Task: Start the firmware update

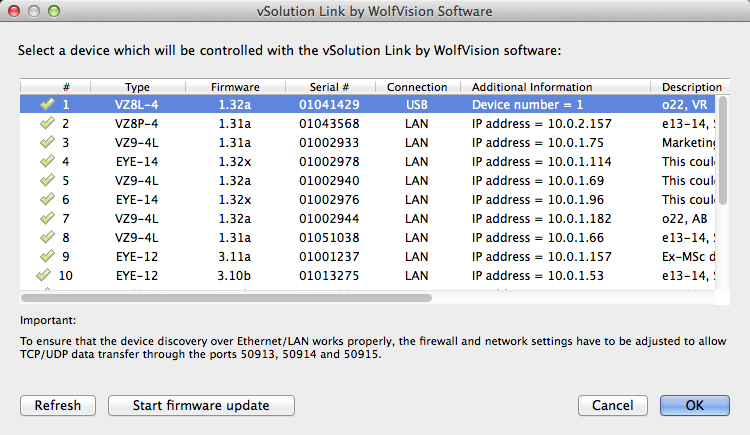Action: (x=201, y=405)
